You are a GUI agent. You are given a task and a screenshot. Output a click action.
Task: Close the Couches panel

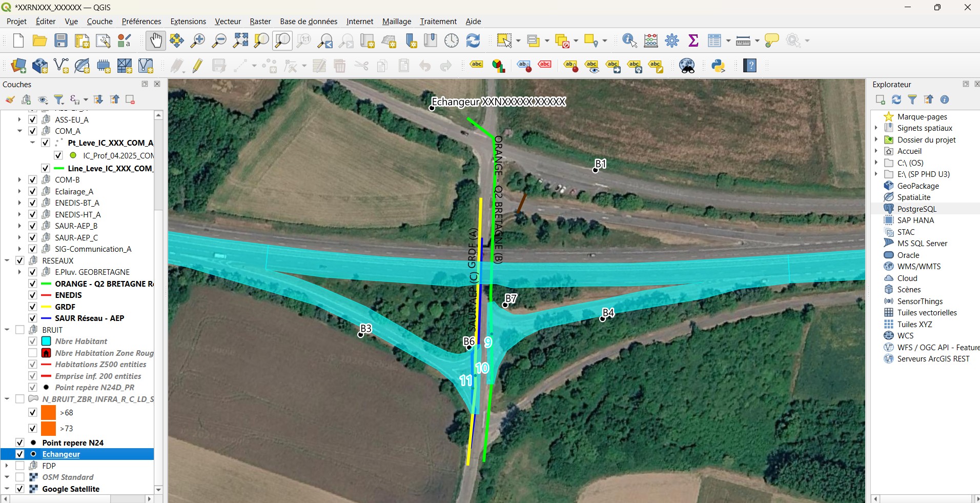coord(157,84)
